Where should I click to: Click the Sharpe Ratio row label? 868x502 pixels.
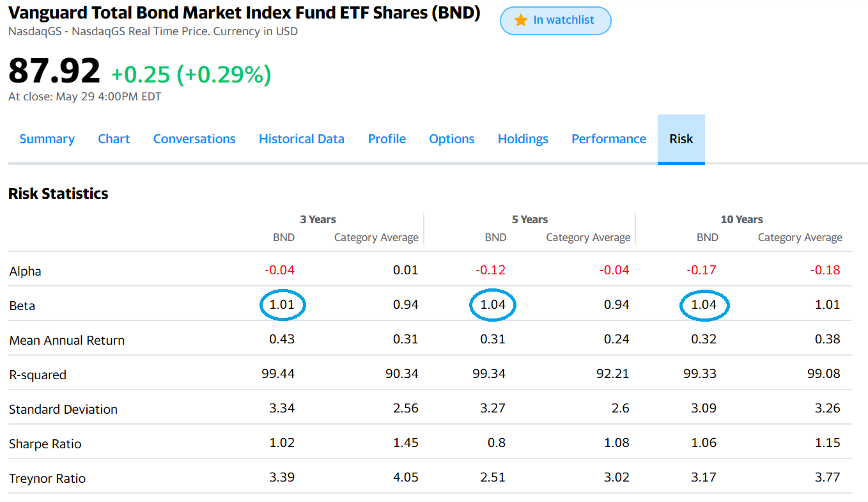pyautogui.click(x=45, y=444)
